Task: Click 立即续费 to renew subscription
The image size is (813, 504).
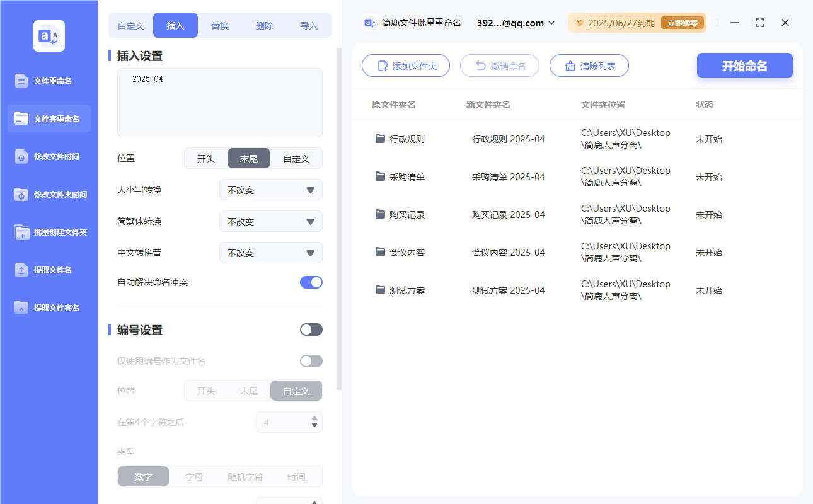Action: (x=683, y=22)
